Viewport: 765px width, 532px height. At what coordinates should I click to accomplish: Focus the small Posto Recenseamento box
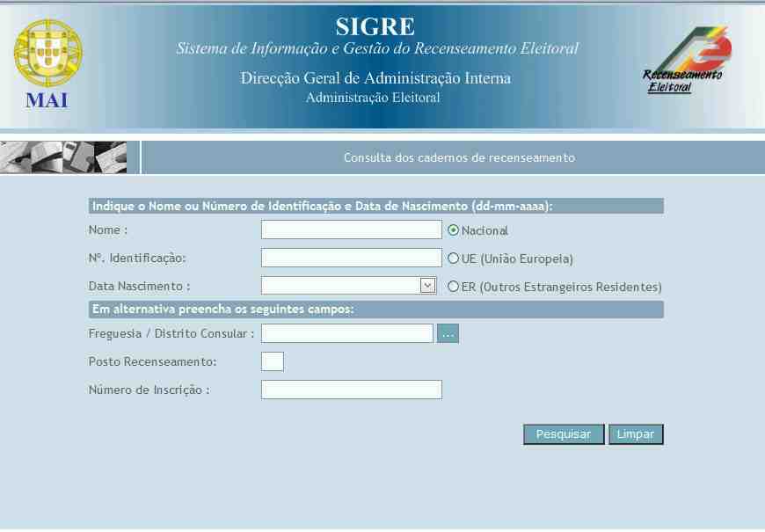click(273, 361)
